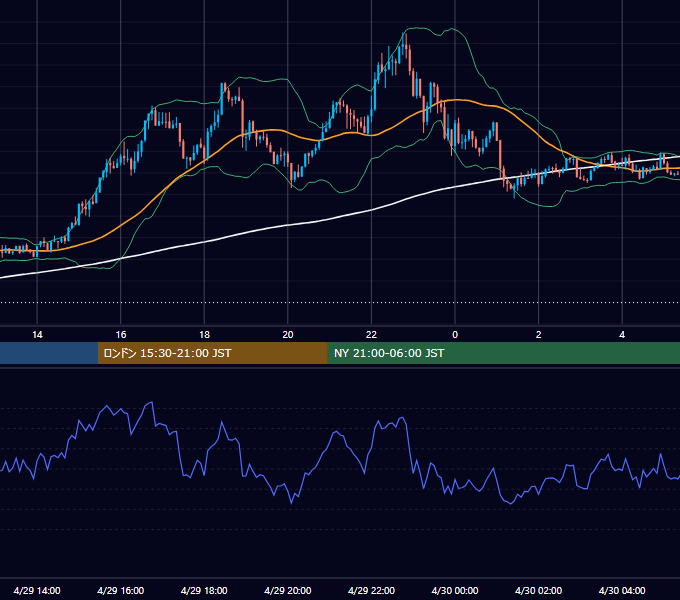This screenshot has width=680, height=600.
Task: Click the ロンドン 15:30-21:00 JST session bar
Action: (x=212, y=353)
